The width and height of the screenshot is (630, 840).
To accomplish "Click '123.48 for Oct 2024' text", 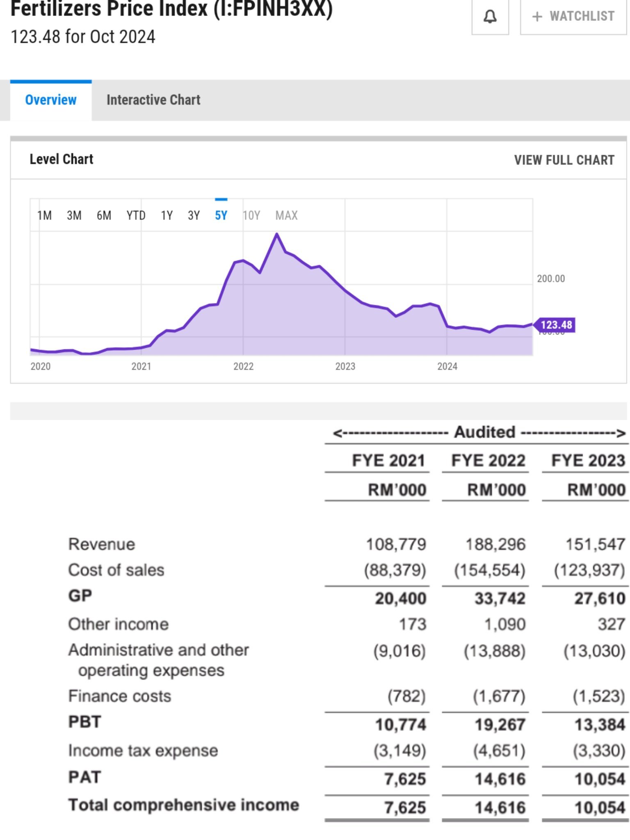I will coord(83,37).
